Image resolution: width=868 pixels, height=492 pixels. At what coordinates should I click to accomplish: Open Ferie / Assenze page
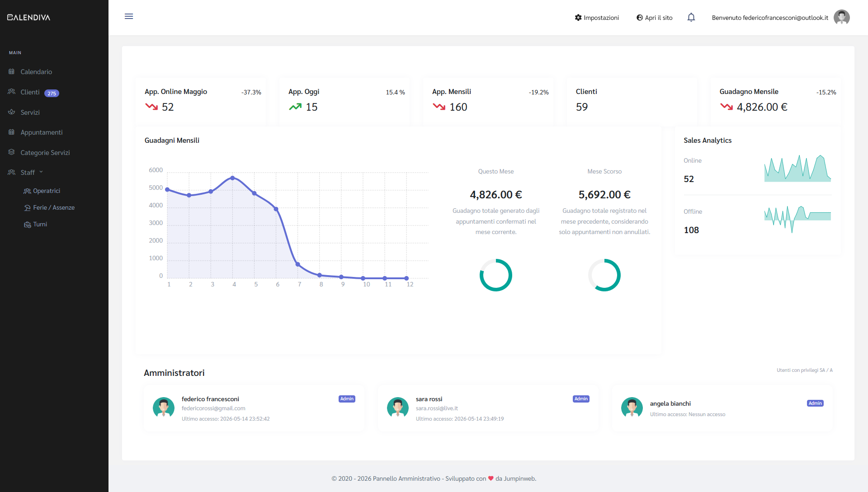click(x=54, y=208)
